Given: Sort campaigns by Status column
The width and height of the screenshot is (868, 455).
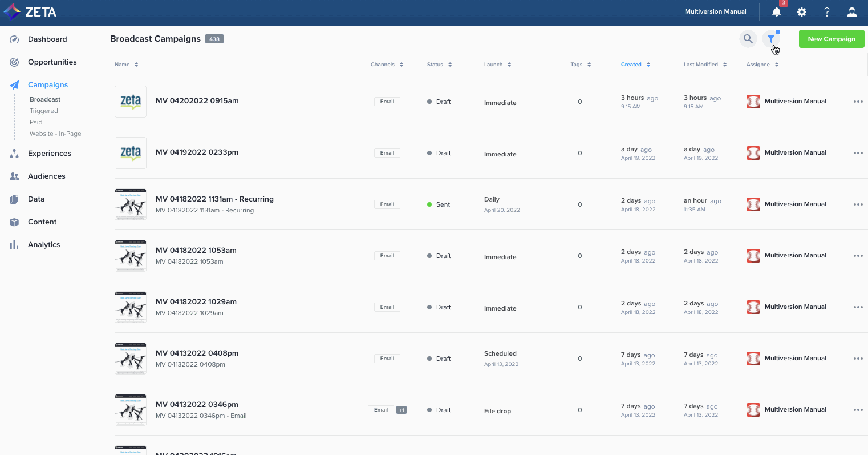Looking at the screenshot, I should tap(439, 65).
